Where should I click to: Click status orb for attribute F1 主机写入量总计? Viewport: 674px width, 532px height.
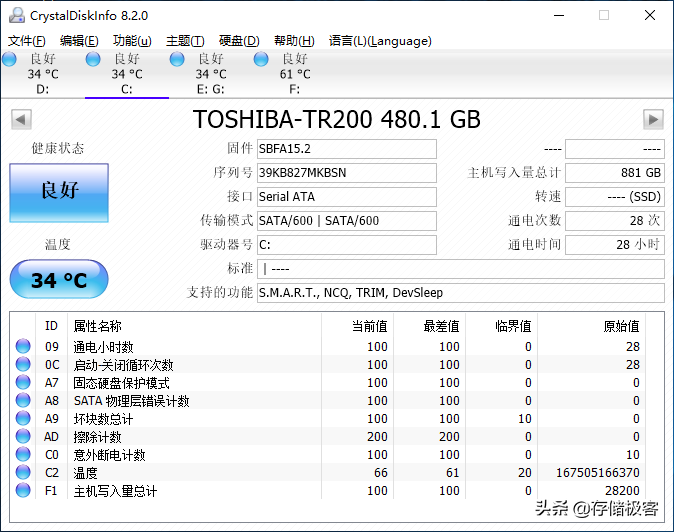coord(23,490)
